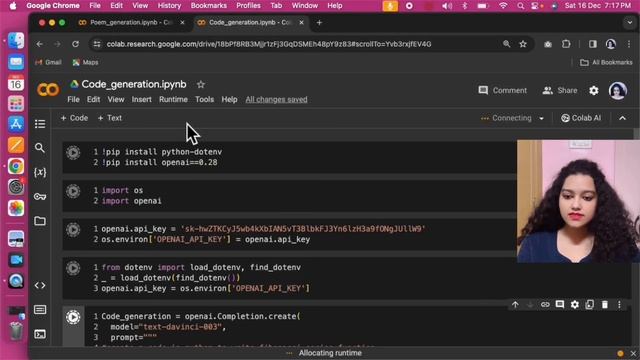Run the openai.api_key assignment cell
The height and width of the screenshot is (360, 640).
pos(73,229)
